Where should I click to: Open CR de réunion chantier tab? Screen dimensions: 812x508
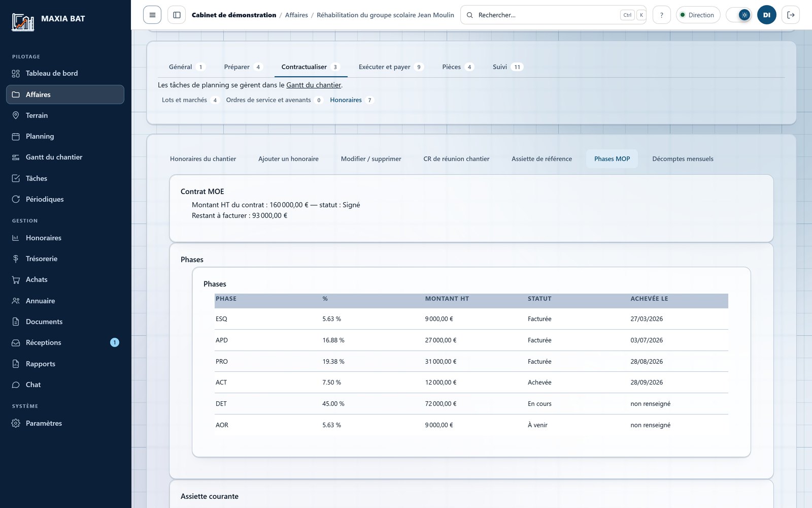click(x=456, y=159)
